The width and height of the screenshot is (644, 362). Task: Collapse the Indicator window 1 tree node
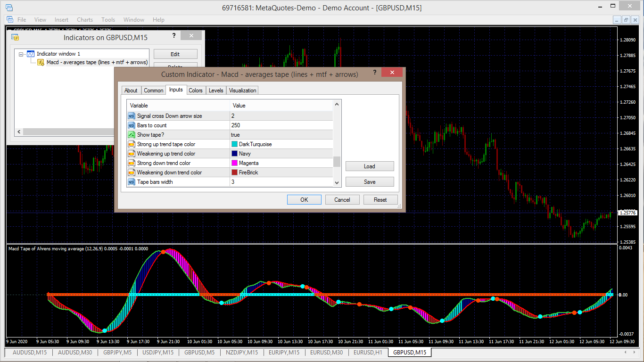[x=21, y=54]
